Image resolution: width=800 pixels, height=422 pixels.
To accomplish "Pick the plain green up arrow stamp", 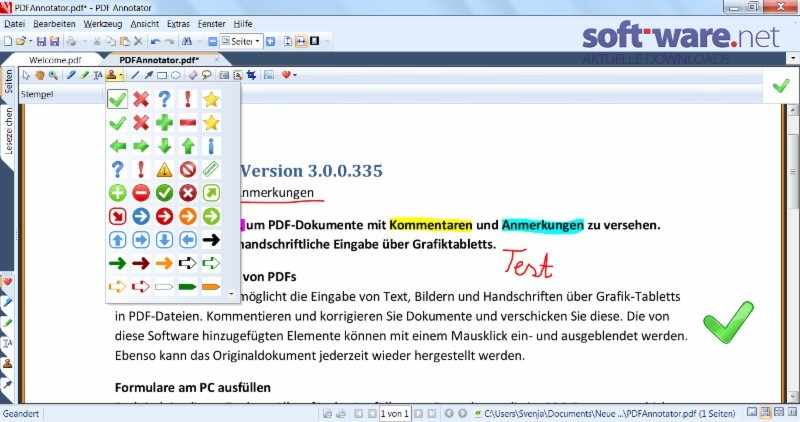I will (x=188, y=146).
